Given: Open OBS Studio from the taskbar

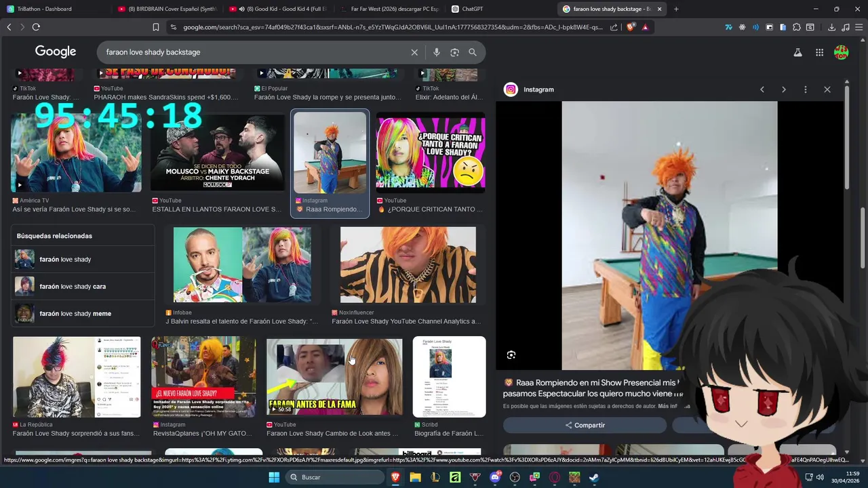Looking at the screenshot, I should pos(515,477).
